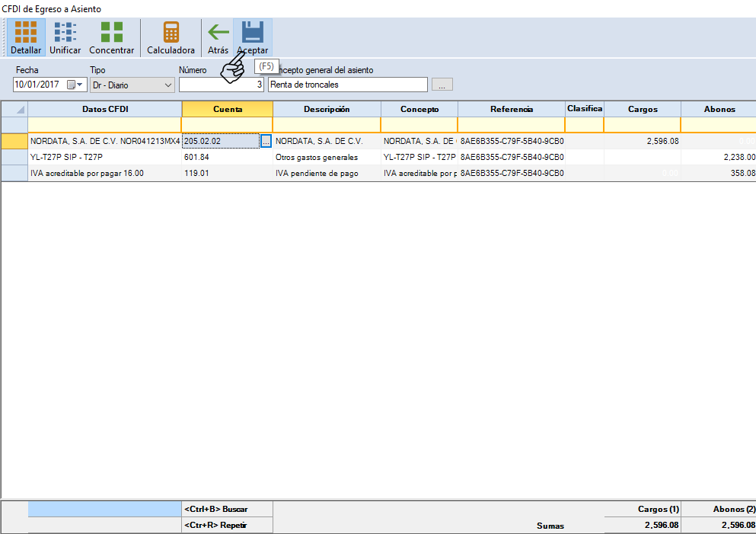Save the entry with Aceptar
Image resolution: width=756 pixels, height=534 pixels.
click(x=253, y=37)
